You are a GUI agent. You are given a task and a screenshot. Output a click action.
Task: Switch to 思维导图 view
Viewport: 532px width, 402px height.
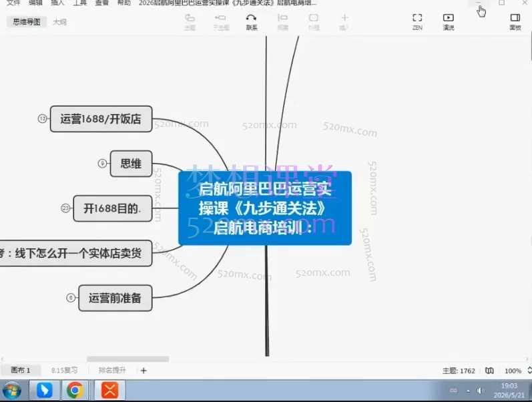coord(27,22)
